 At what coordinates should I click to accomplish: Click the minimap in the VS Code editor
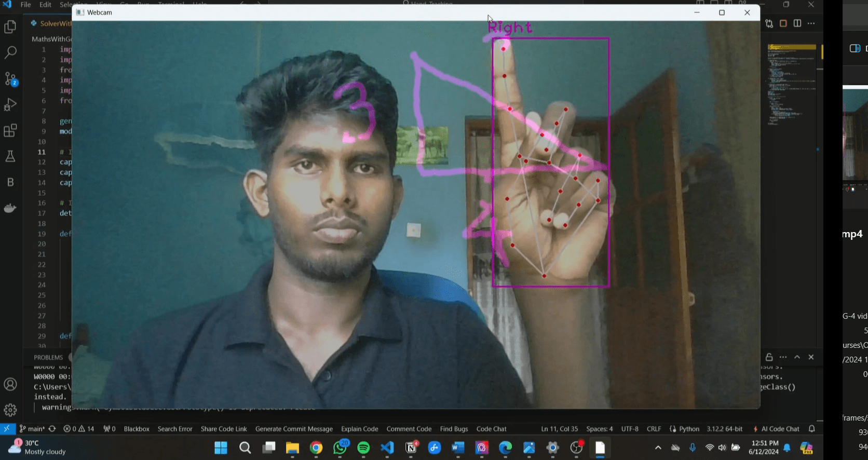click(x=792, y=86)
